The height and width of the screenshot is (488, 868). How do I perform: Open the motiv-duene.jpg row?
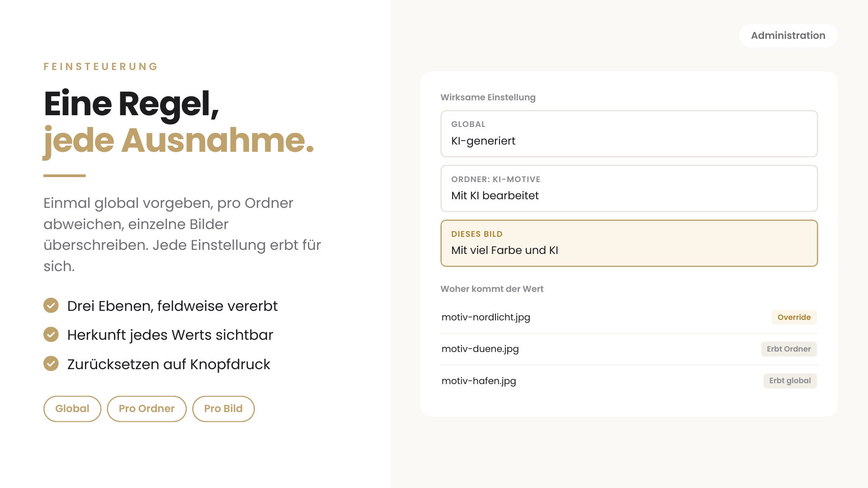point(629,349)
